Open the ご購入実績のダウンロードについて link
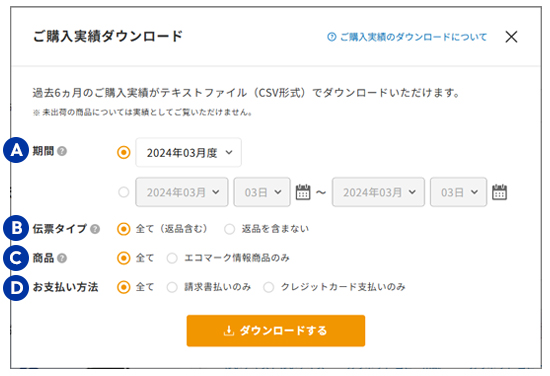 [x=407, y=37]
